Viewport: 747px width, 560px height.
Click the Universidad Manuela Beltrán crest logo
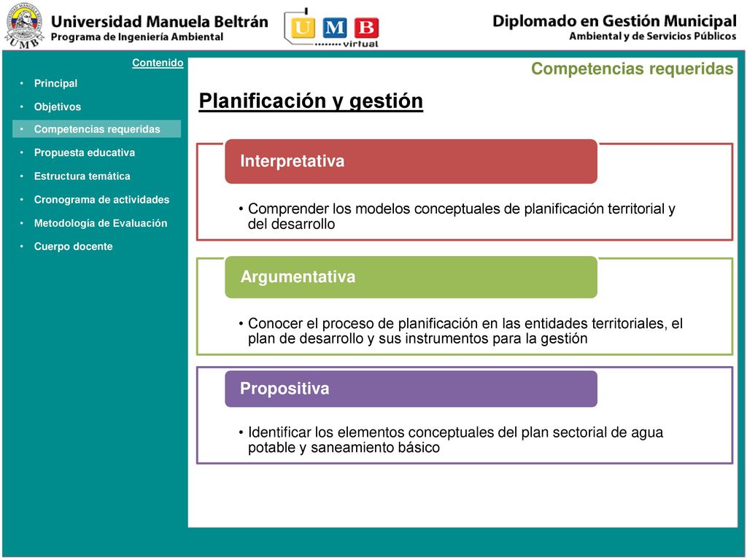[x=24, y=26]
